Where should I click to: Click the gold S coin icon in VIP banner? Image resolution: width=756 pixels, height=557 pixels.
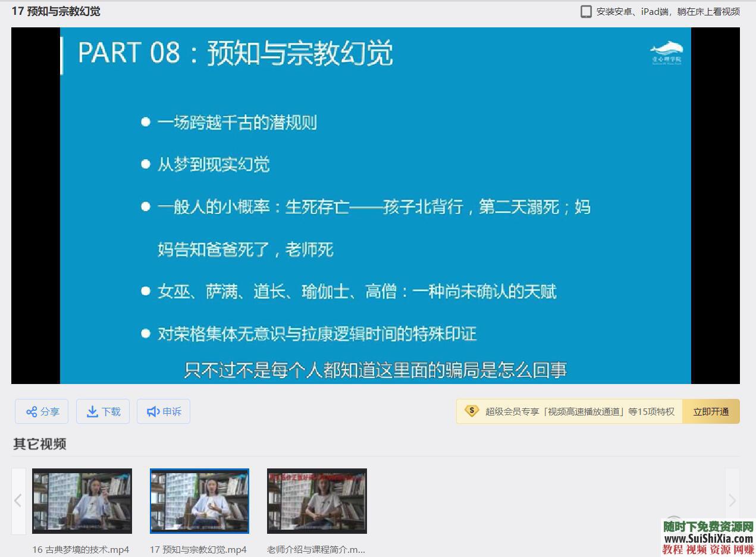472,411
